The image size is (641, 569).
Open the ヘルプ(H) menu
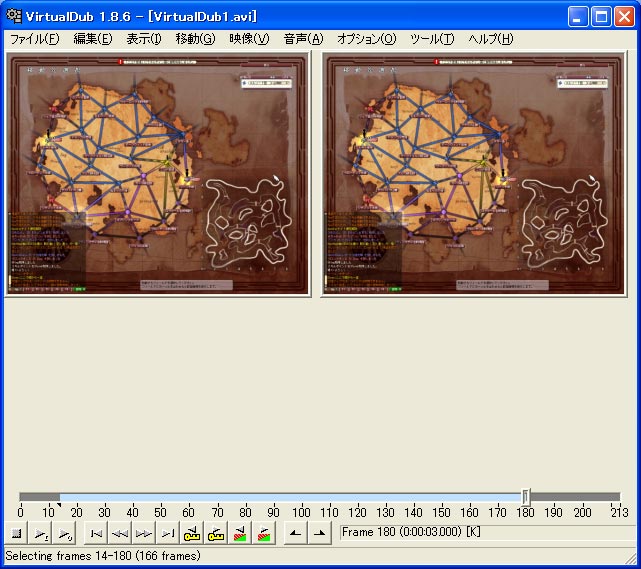coord(491,39)
